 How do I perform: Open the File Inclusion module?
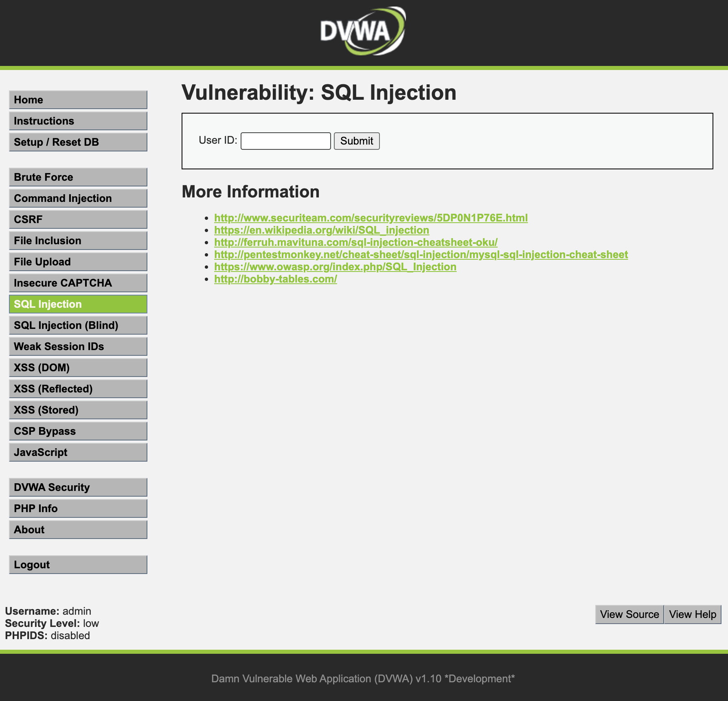click(x=78, y=241)
